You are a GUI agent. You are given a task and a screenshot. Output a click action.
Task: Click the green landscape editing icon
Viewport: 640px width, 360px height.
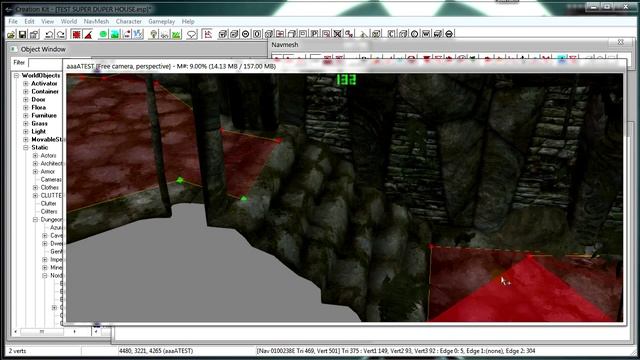point(115,34)
